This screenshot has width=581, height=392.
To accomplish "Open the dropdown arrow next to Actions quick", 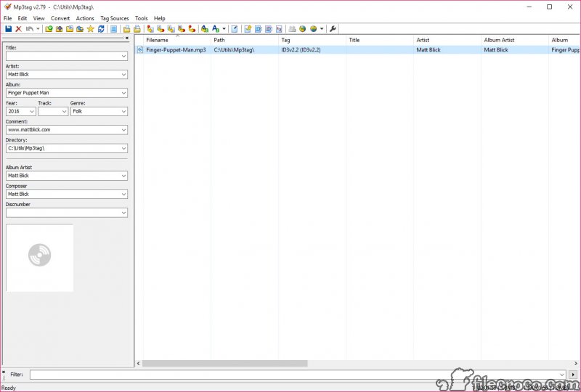I will (x=224, y=28).
